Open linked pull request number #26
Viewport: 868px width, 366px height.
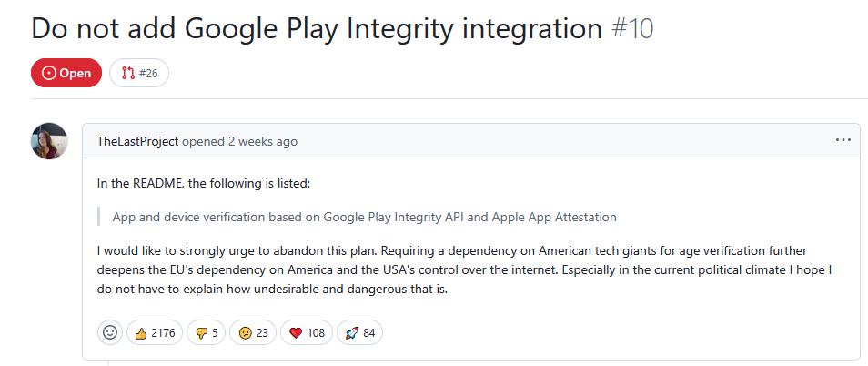point(139,73)
